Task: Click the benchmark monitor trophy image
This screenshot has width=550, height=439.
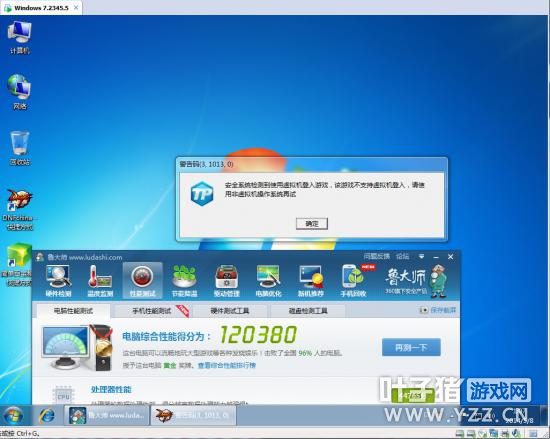Action: coord(77,348)
